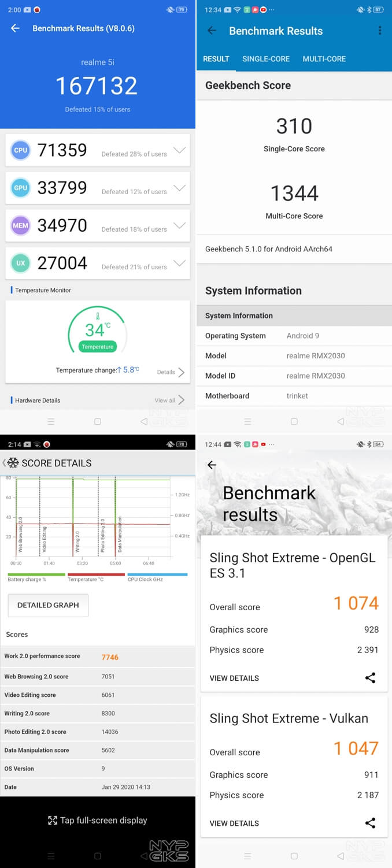Tap PCMark screen home square nav icon
This screenshot has width=392, height=868.
(97, 856)
